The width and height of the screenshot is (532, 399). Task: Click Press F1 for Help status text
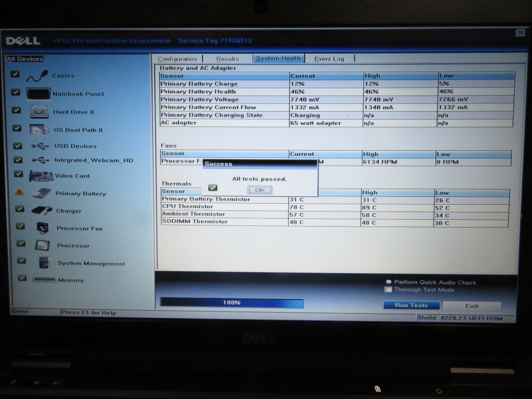point(88,312)
